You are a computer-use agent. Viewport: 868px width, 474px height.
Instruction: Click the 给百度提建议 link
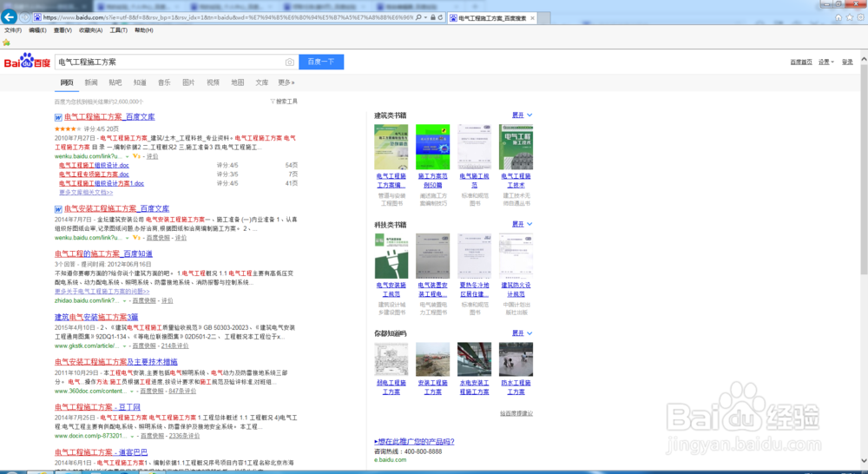[516, 413]
